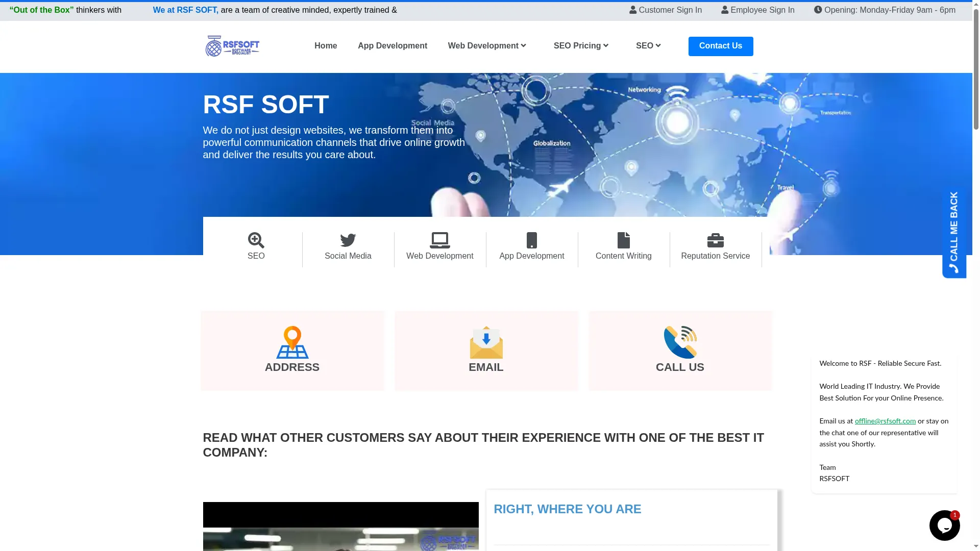
Task: Open the Call Me Back side tab
Action: 954,233
